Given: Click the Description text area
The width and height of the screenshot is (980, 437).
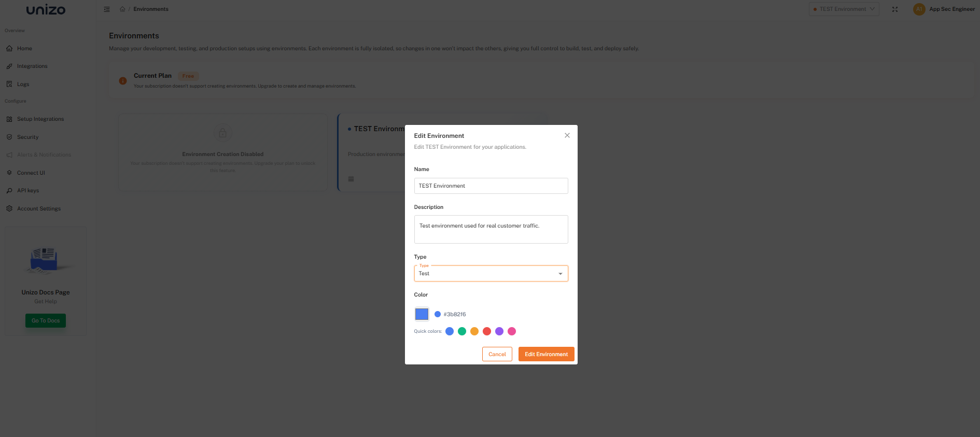Looking at the screenshot, I should [x=491, y=230].
